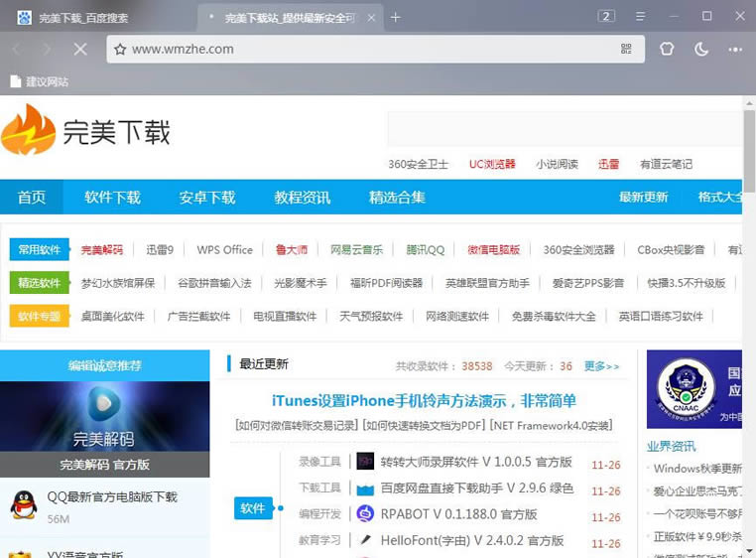756x558 pixels.
Task: Click the CNAAC badge banner
Action: click(x=694, y=389)
